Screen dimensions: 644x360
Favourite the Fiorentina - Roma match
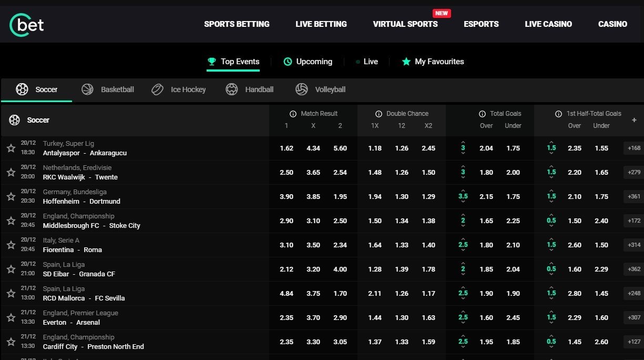[x=11, y=245]
